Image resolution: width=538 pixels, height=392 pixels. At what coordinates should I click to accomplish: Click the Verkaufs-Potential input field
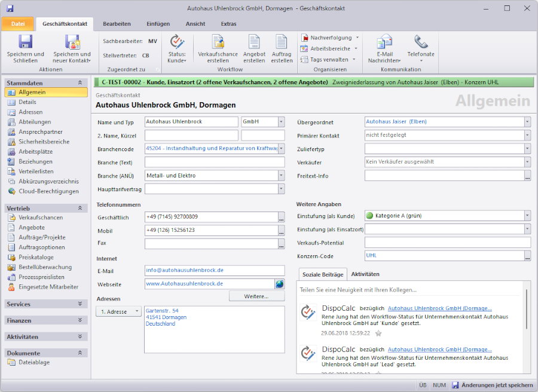point(447,243)
